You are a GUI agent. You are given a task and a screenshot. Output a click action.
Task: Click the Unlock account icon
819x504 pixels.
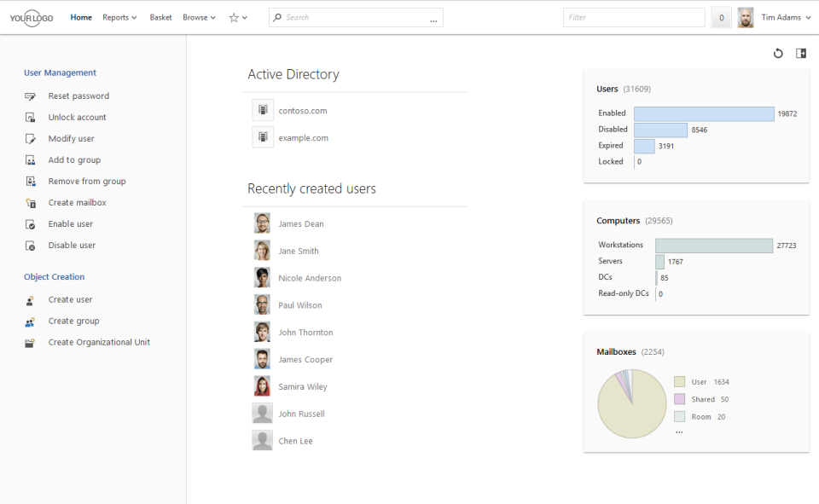tap(28, 117)
